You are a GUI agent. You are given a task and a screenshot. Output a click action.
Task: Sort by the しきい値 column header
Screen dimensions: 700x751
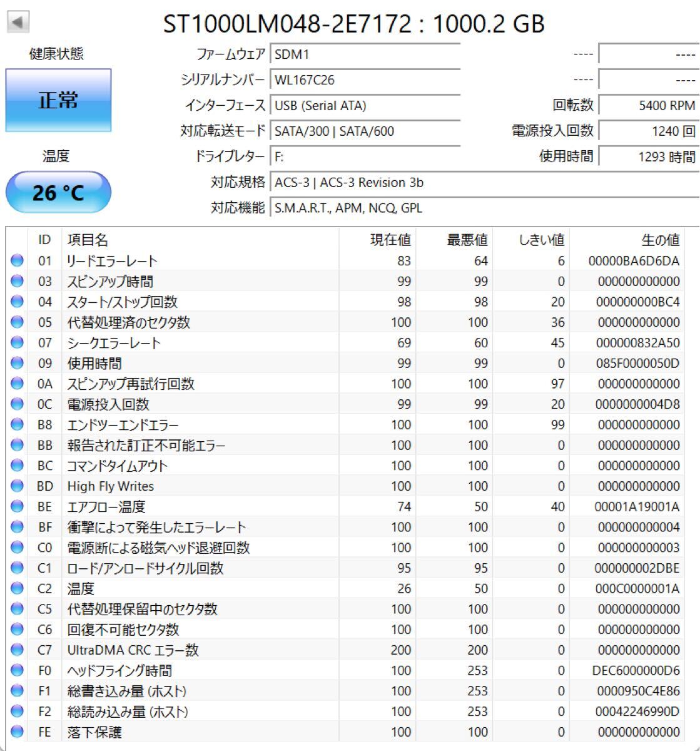pos(531,240)
